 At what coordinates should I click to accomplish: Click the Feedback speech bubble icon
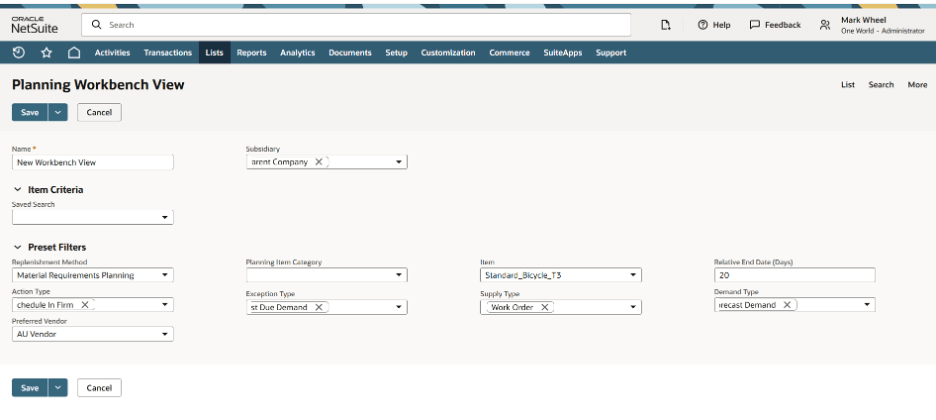pos(755,25)
